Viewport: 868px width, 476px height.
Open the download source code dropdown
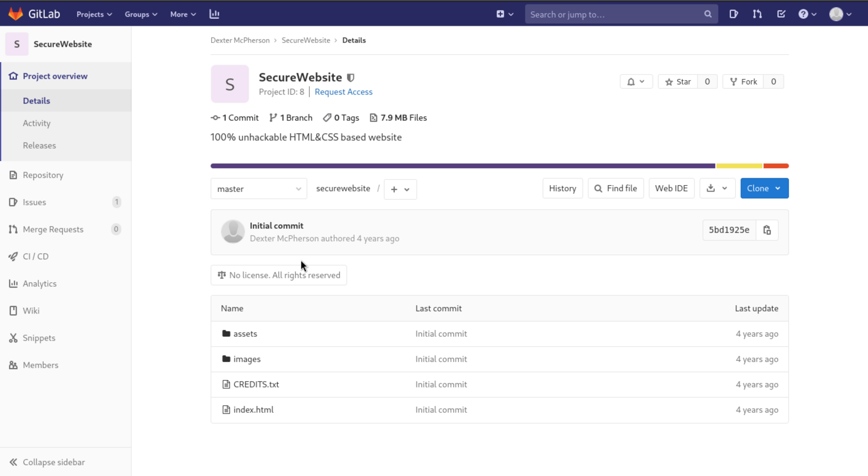pos(717,188)
